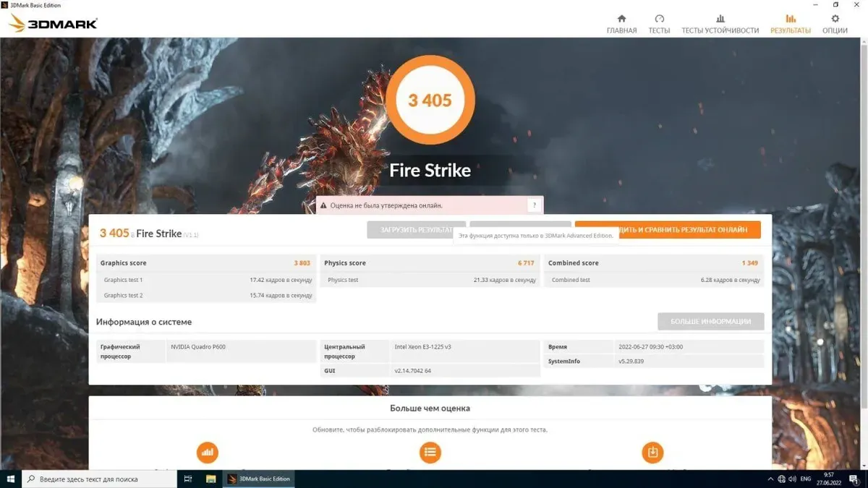The image size is (868, 488).
Task: Open File Explorer from the taskbar
Action: pos(211,479)
